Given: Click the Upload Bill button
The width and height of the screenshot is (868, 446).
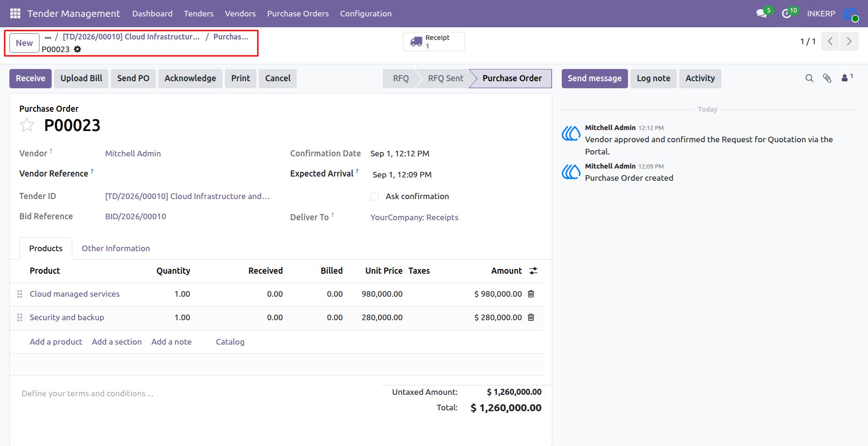Looking at the screenshot, I should (x=81, y=78).
